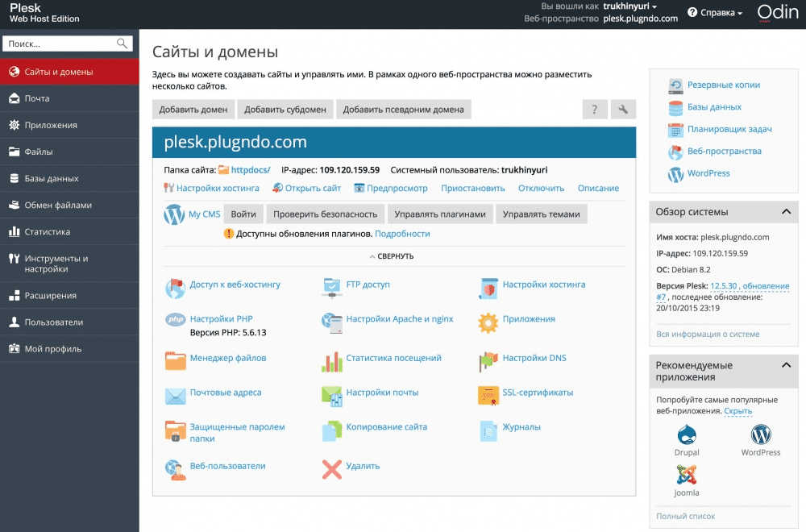Open the Mail (Почта) sidebar section
Screen dimensions: 806x532
69,98
